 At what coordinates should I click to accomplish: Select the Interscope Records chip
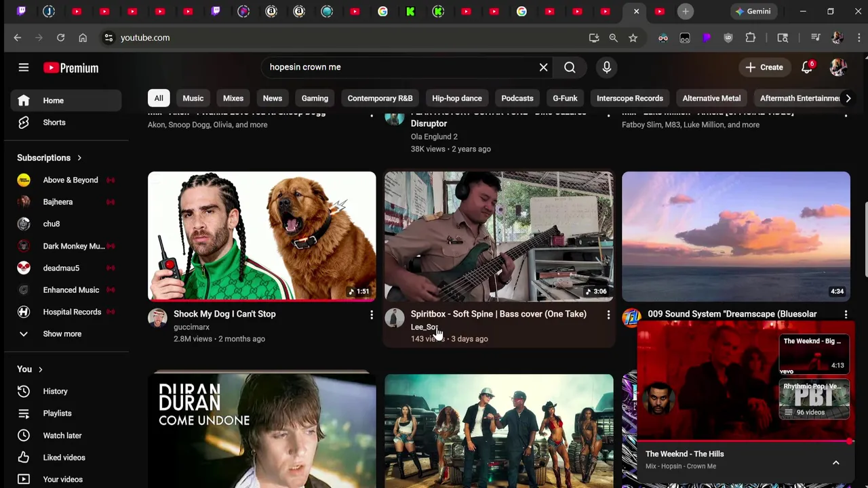(x=630, y=98)
